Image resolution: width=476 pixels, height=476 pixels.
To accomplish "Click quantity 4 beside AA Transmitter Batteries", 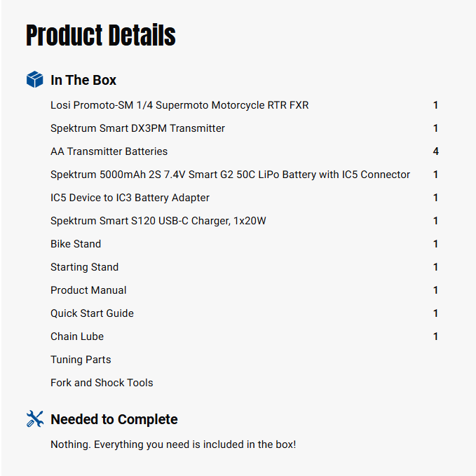I will coord(435,151).
